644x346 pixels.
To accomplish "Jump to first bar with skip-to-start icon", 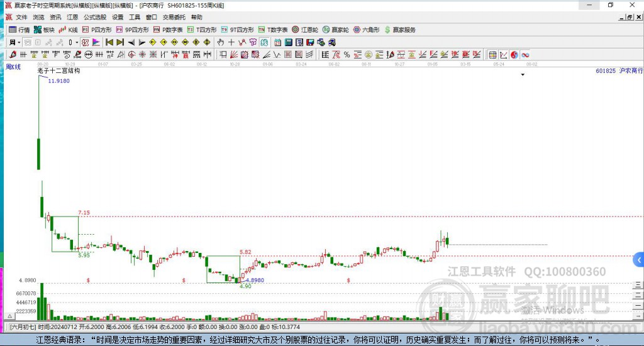I will pyautogui.click(x=109, y=42).
